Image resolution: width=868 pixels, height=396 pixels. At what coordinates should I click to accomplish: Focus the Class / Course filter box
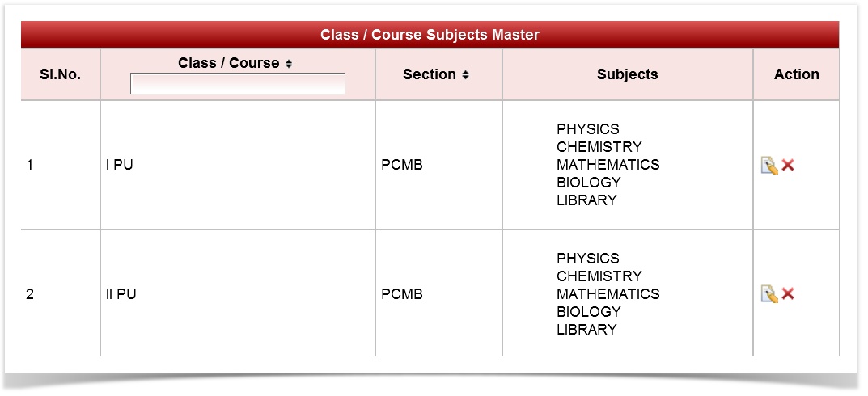237,83
